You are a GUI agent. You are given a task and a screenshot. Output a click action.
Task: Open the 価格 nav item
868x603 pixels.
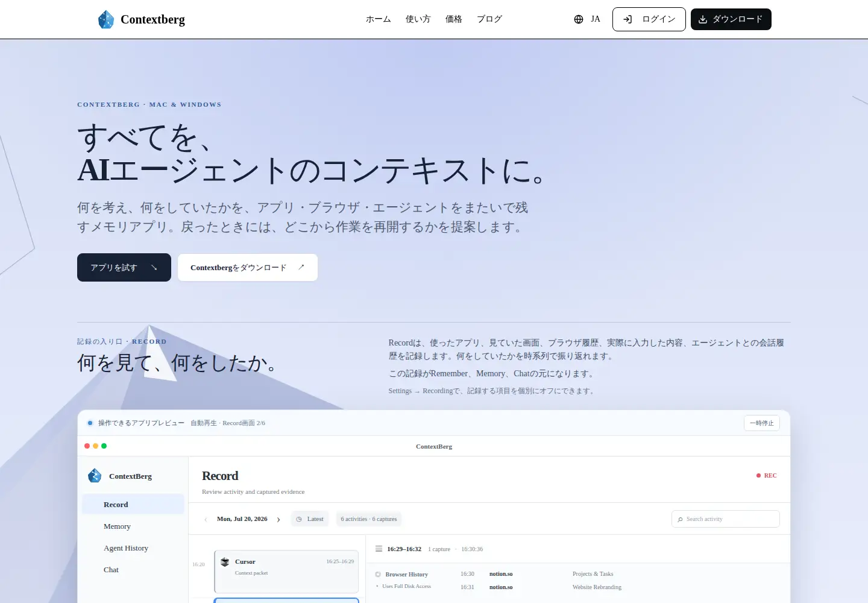tap(454, 19)
